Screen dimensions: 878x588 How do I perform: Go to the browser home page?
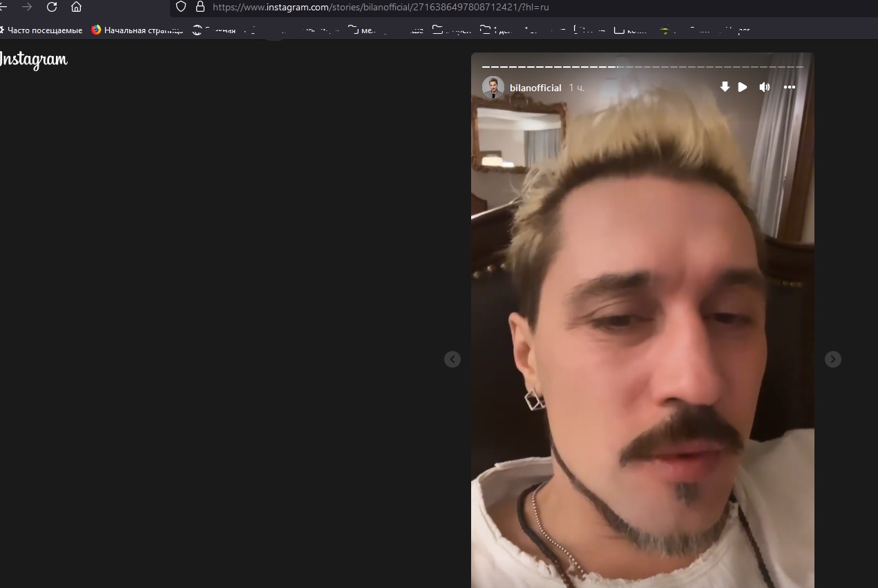click(76, 7)
